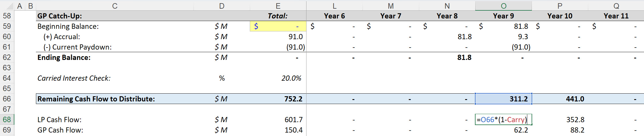Click the 'Year 6' column label
Screen dimensions: 644x136
334,16
